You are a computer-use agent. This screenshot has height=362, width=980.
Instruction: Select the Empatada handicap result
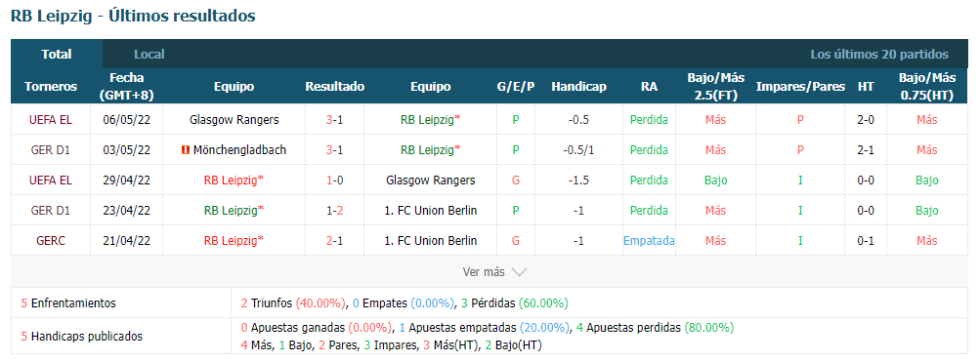pos(649,241)
